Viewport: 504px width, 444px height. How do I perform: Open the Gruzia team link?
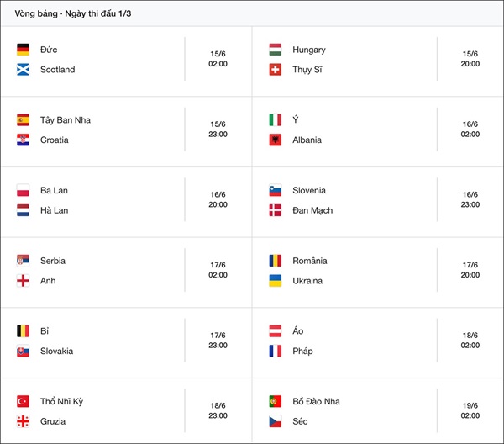pyautogui.click(x=53, y=421)
